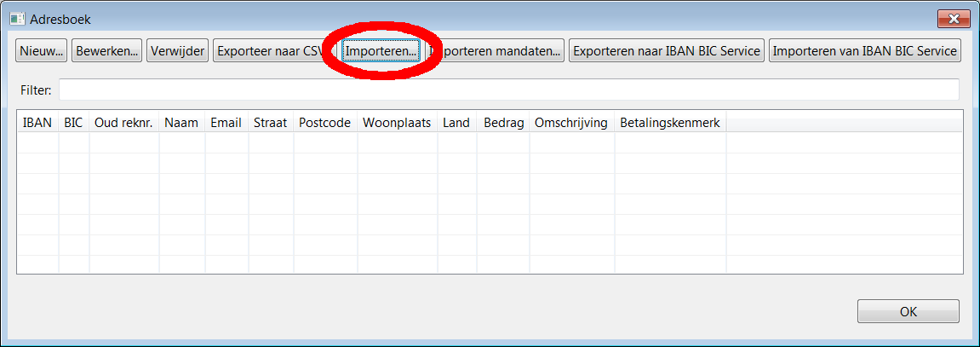Image resolution: width=980 pixels, height=347 pixels.
Task: Click the Email column header
Action: click(x=226, y=123)
